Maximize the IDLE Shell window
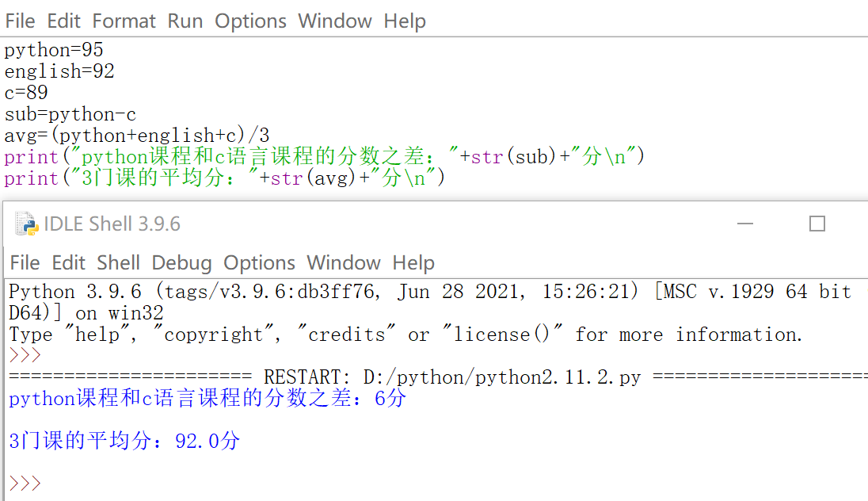The width and height of the screenshot is (868, 501). tap(817, 224)
